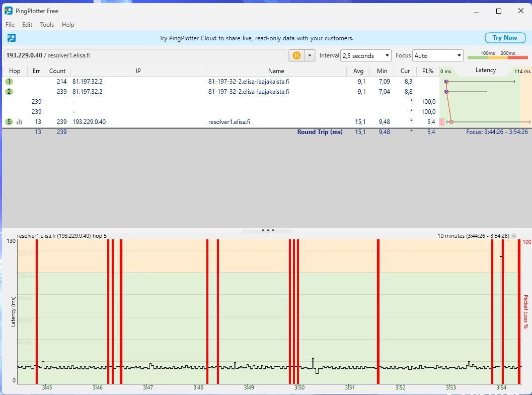Minimize the PingPlotter window
The height and width of the screenshot is (395, 532).
point(476,11)
